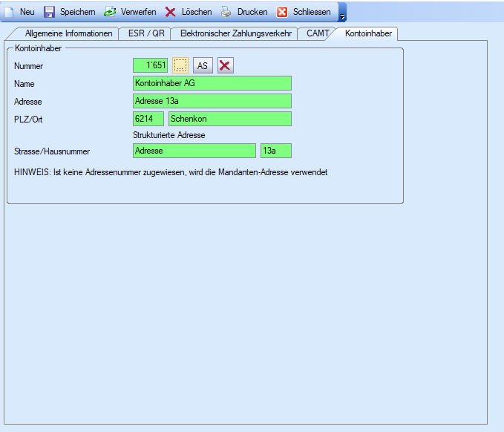Click the Ort field showing Schenkon
Image resolution: width=504 pixels, height=432 pixels.
pos(229,119)
